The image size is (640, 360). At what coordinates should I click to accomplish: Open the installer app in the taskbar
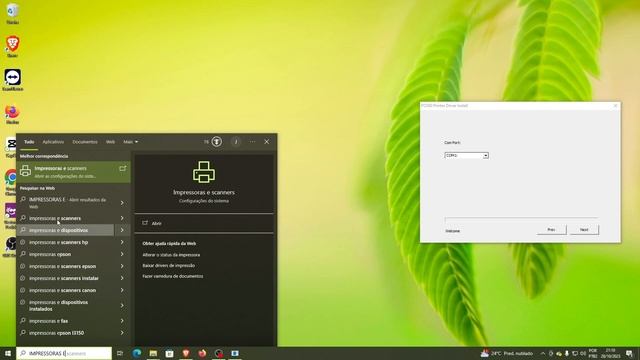(x=235, y=353)
